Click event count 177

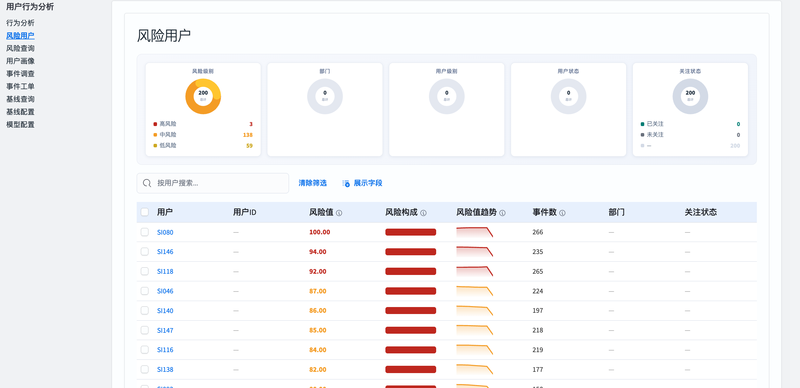[538, 370]
